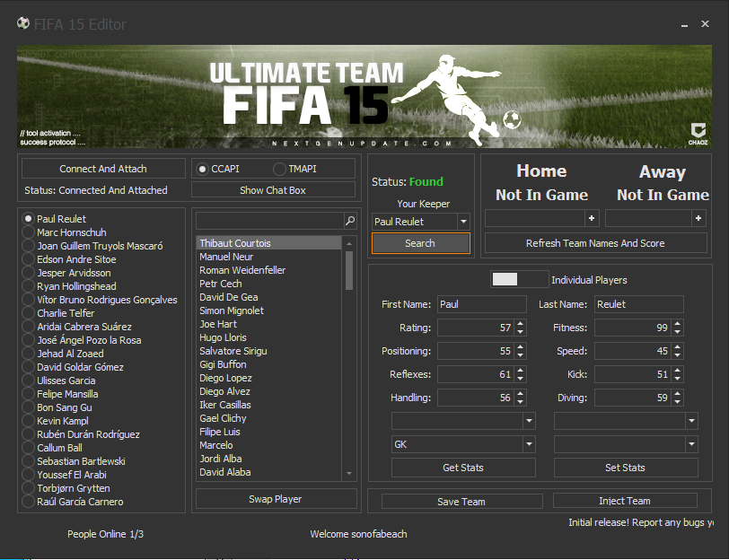Click the magnifier search icon
729x560 pixels.
pos(350,221)
